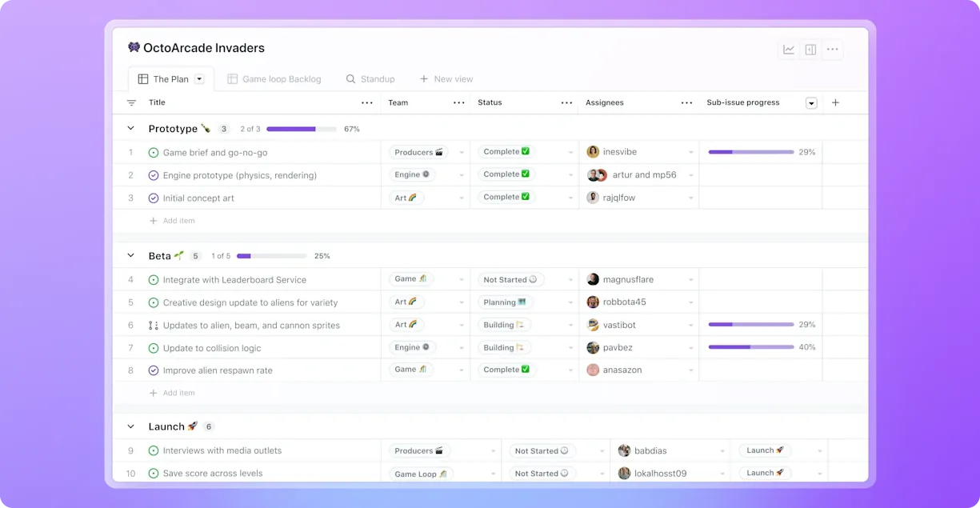Open Interviews with media outlets issue
Viewport: 980px width, 508px height.
click(x=222, y=450)
